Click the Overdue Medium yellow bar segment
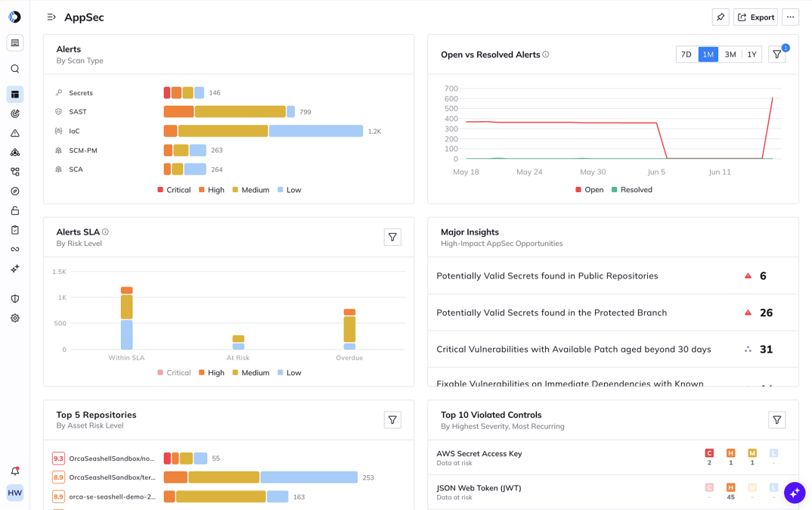Image resolution: width=812 pixels, height=510 pixels. pos(349,329)
